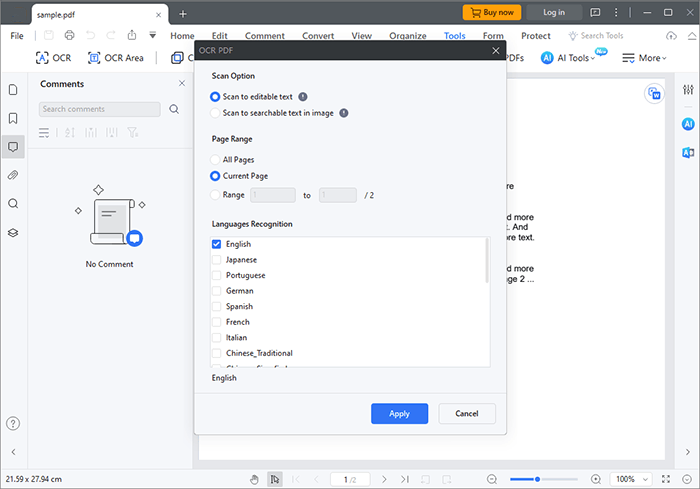Uncheck the English language checkbox
This screenshot has width=700, height=489.
point(217,244)
